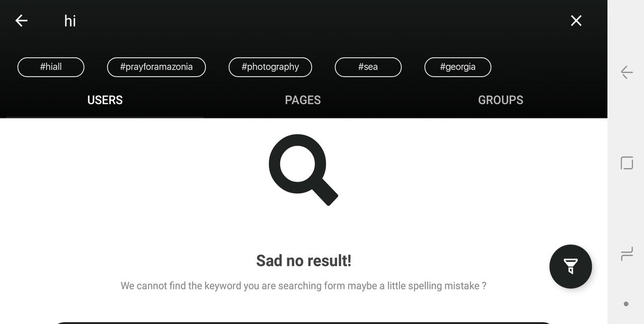This screenshot has width=644, height=324.
Task: Tap the Android home square icon
Action: tap(626, 163)
